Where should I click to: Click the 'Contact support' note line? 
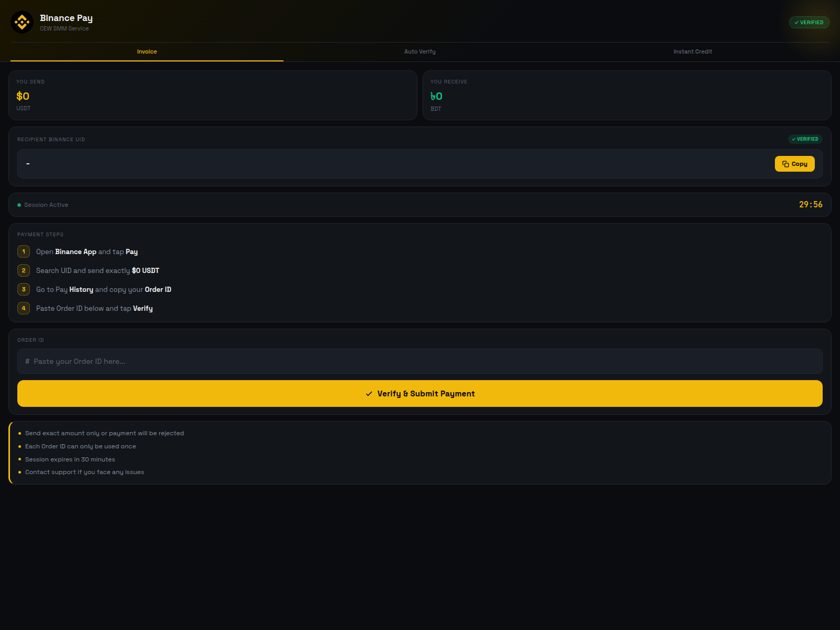(x=85, y=472)
